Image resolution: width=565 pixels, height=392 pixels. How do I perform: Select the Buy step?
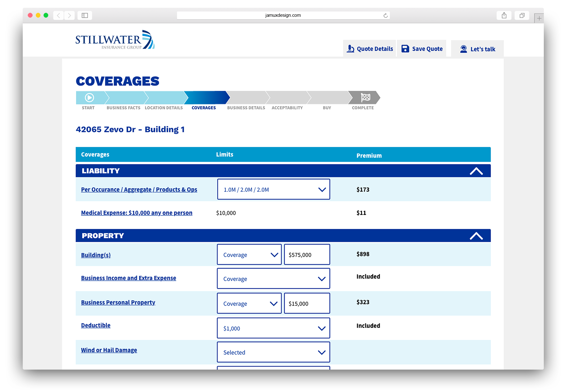(x=327, y=108)
